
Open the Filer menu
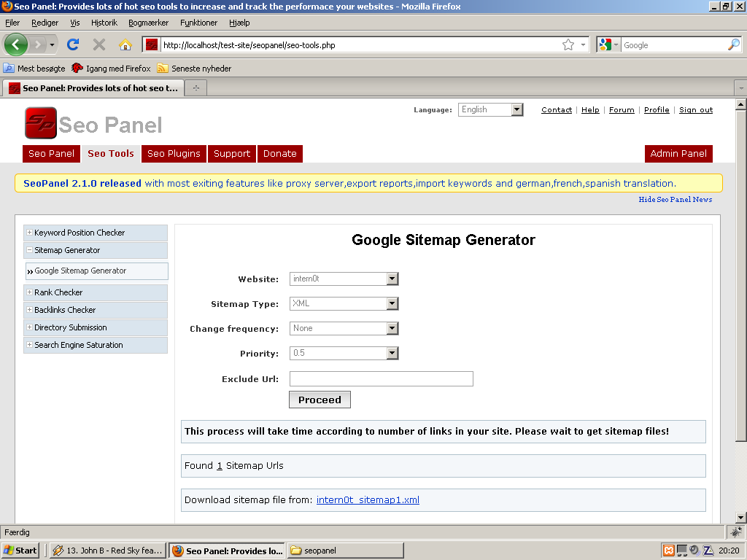click(12, 23)
